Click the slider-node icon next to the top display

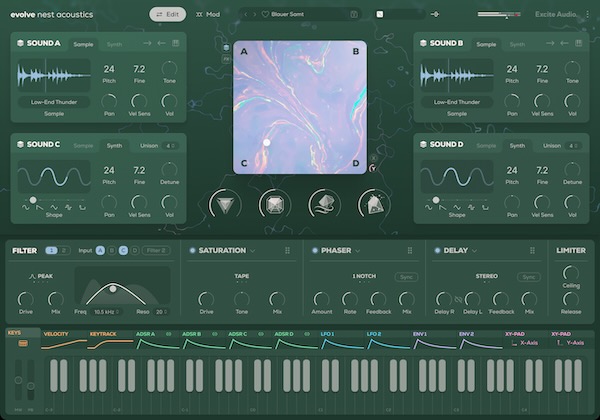(435, 15)
